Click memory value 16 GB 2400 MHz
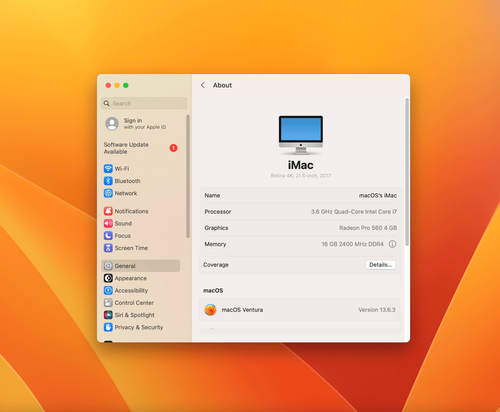This screenshot has height=412, width=500. click(x=352, y=244)
